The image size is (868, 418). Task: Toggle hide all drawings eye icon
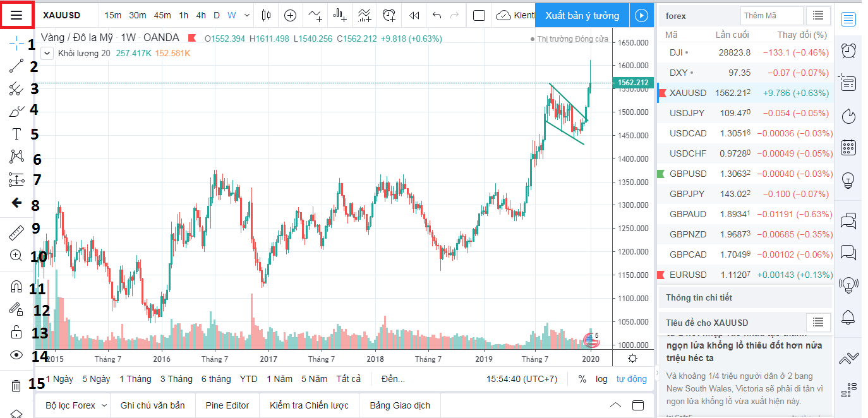pyautogui.click(x=16, y=355)
